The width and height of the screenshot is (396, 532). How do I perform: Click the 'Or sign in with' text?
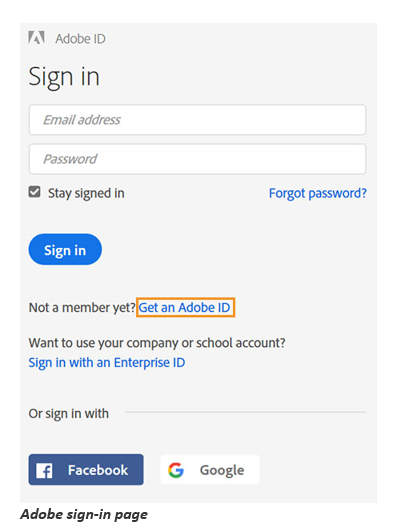click(x=69, y=414)
